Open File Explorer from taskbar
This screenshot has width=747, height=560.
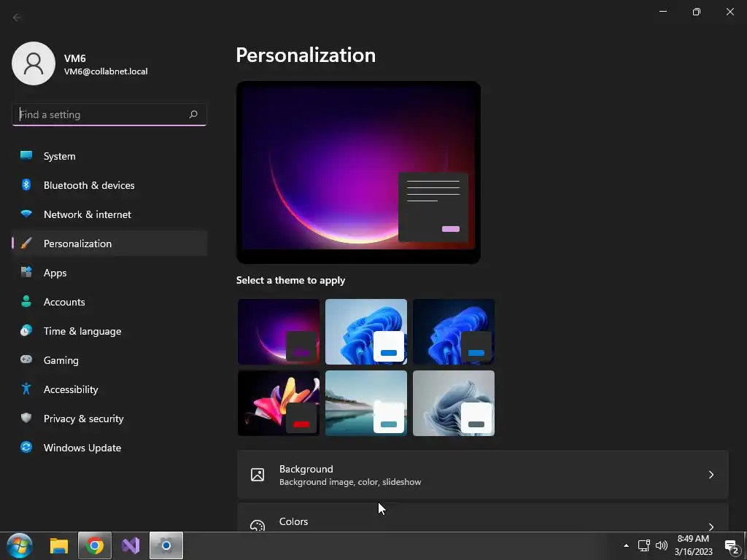59,545
